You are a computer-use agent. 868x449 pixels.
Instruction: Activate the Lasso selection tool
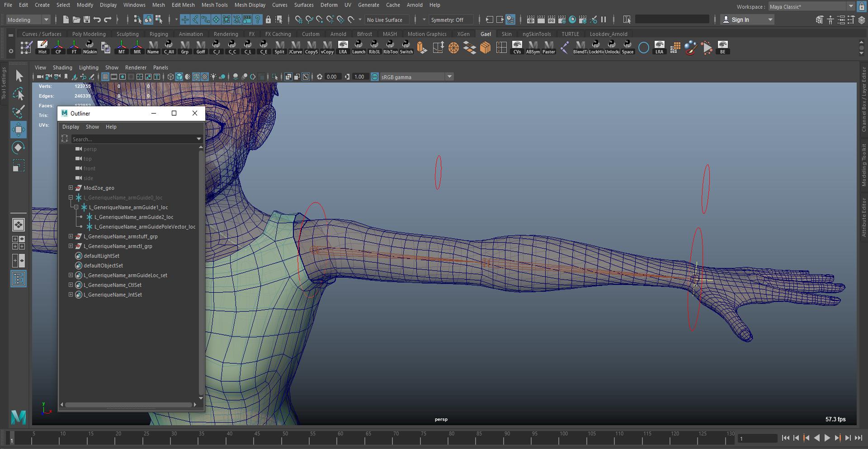[18, 94]
